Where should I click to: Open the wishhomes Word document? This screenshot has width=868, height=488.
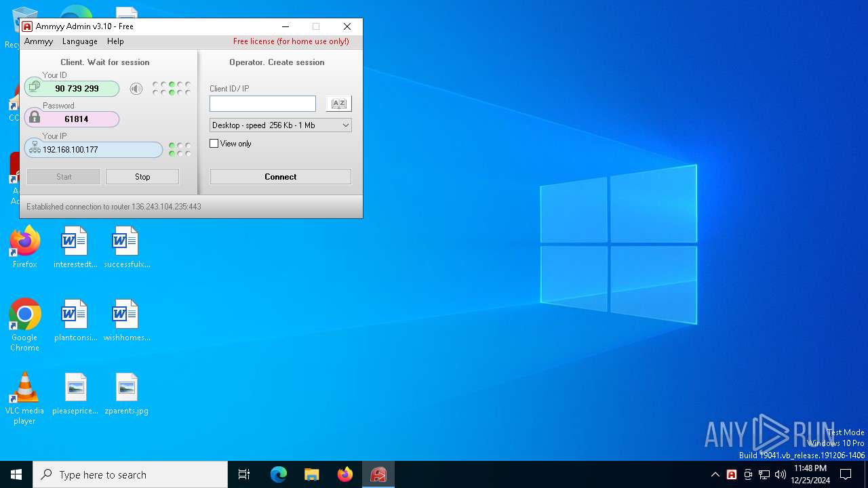pos(127,321)
